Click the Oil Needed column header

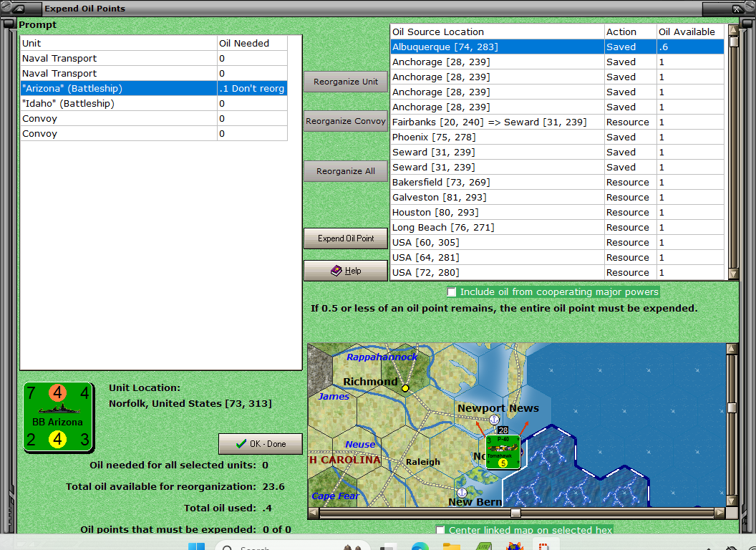pos(252,43)
